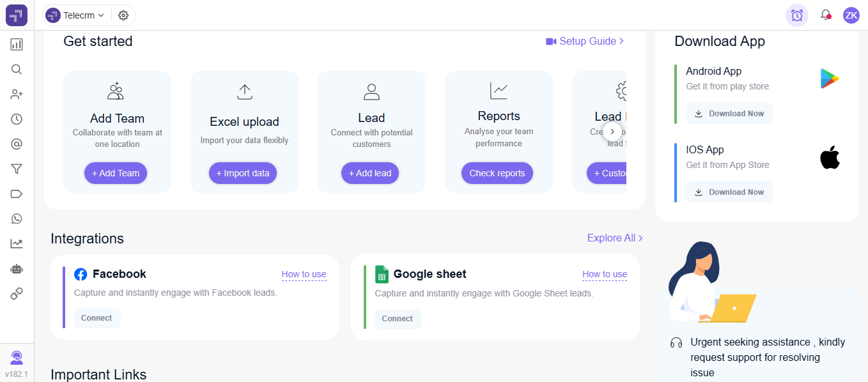Viewport: 868px width, 382px height.
Task: Open the support agent icon at sidebar bottom
Action: [16, 357]
